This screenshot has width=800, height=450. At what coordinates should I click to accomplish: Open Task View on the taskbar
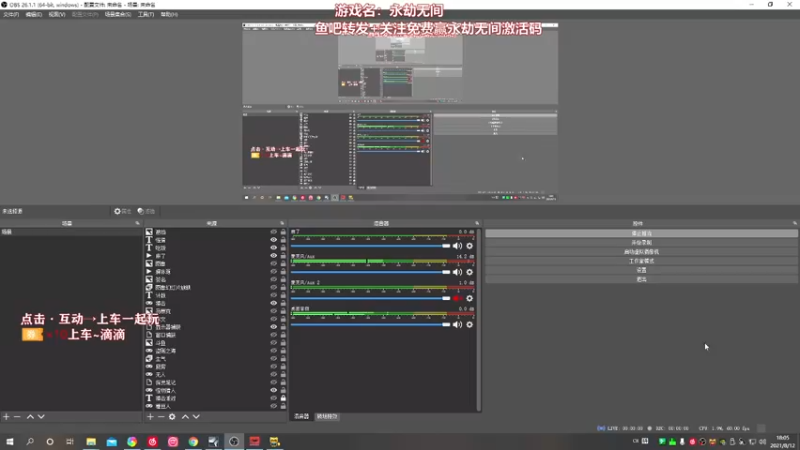[x=70, y=442]
